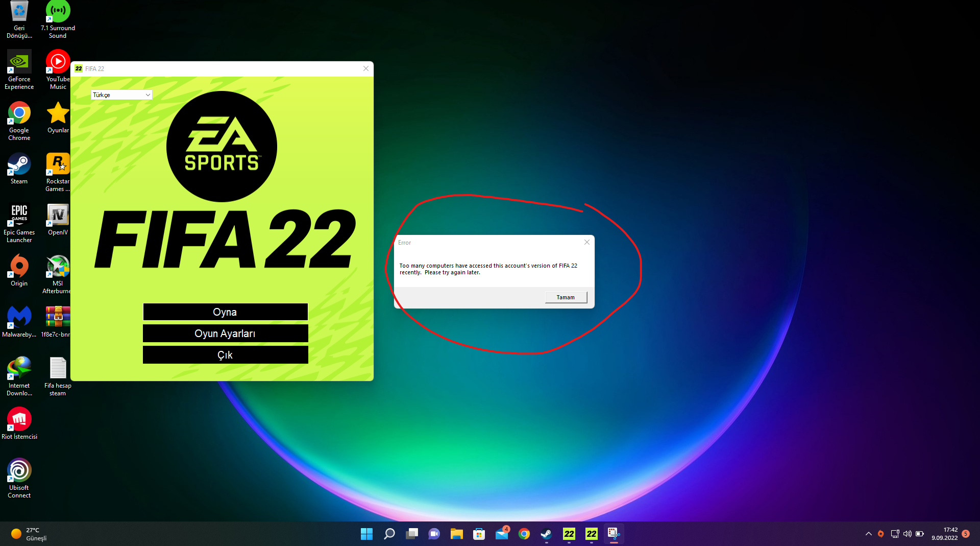Open the Origin tray icon
This screenshot has width=980, height=546.
[x=881, y=534]
